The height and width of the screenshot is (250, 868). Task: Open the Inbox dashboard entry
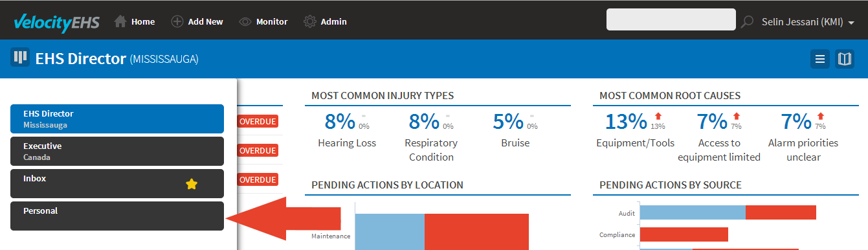(117, 183)
